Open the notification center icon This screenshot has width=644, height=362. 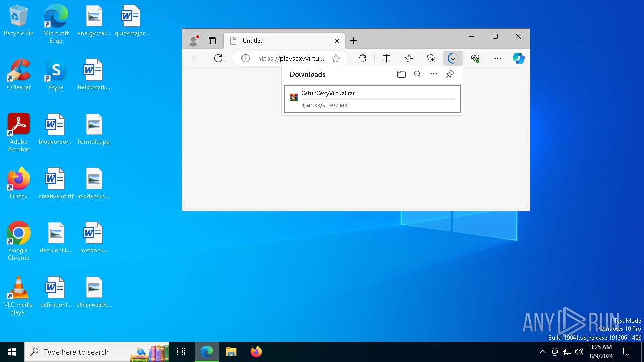pos(627,352)
